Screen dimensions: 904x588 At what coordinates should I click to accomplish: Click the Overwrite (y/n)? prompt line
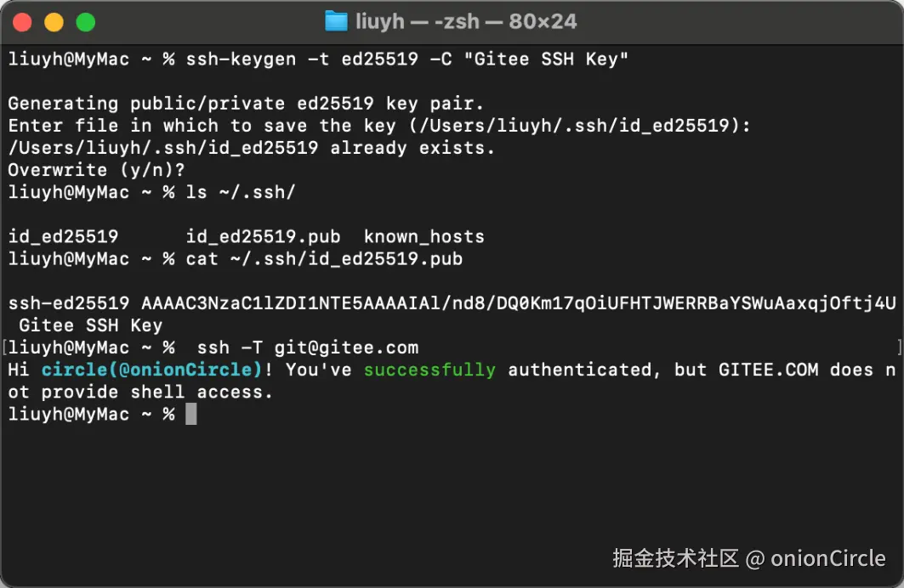(x=97, y=170)
